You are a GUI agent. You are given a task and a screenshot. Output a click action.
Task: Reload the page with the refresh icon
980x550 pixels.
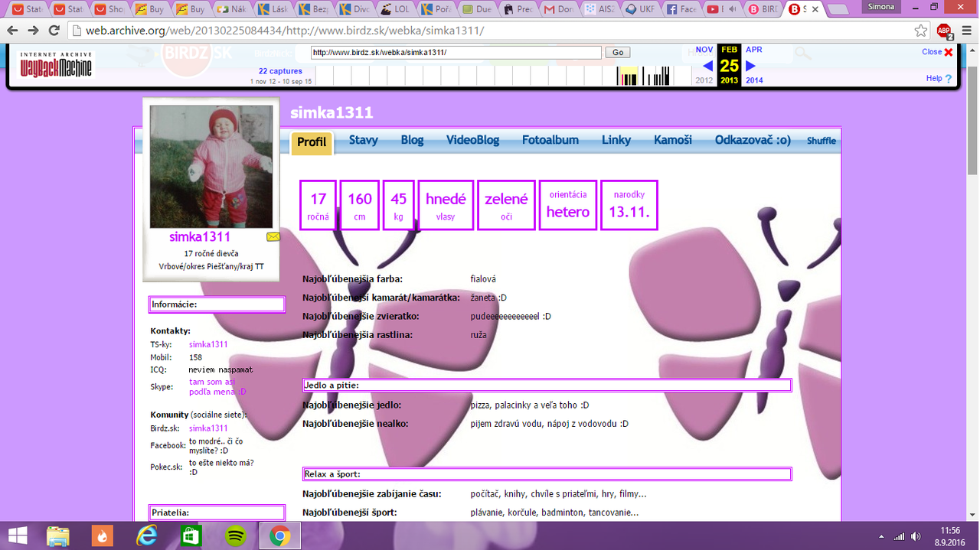[54, 31]
